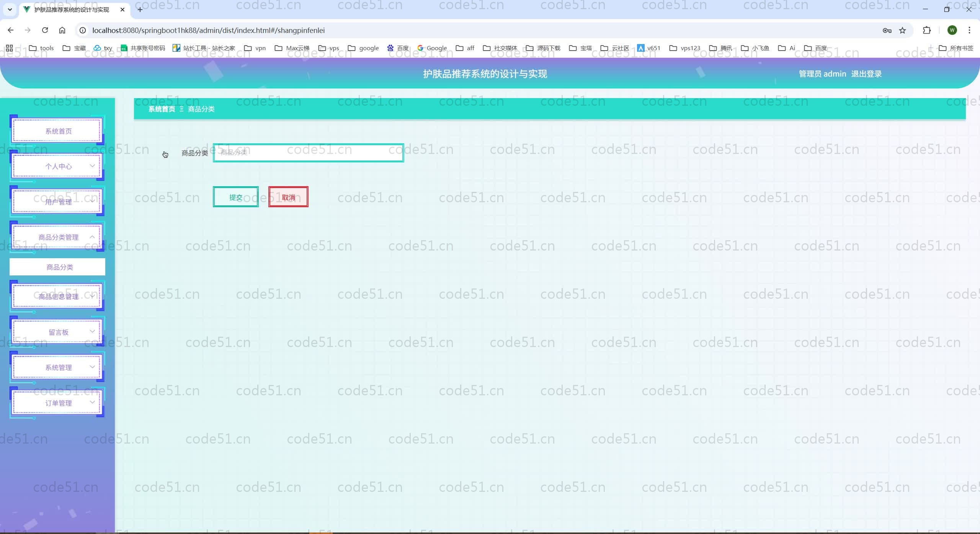Open Chrome three-dot menu
The image size is (980, 534).
point(969,30)
